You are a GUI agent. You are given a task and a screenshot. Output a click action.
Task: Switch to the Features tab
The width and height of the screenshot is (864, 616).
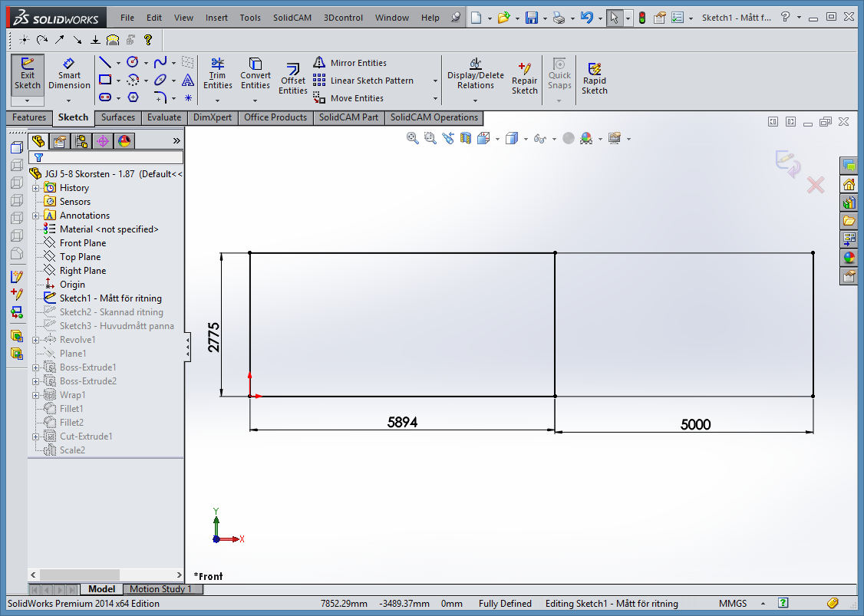[x=29, y=117]
